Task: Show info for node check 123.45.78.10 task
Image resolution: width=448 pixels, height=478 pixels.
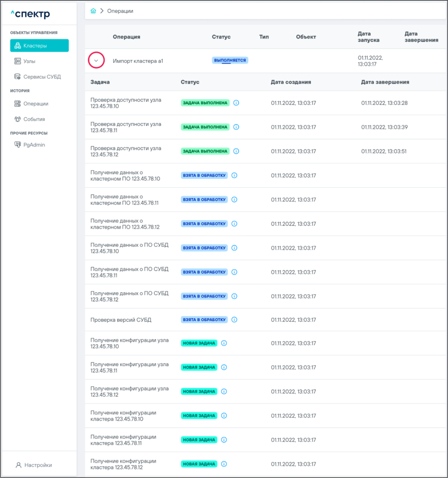Action: 236,103
